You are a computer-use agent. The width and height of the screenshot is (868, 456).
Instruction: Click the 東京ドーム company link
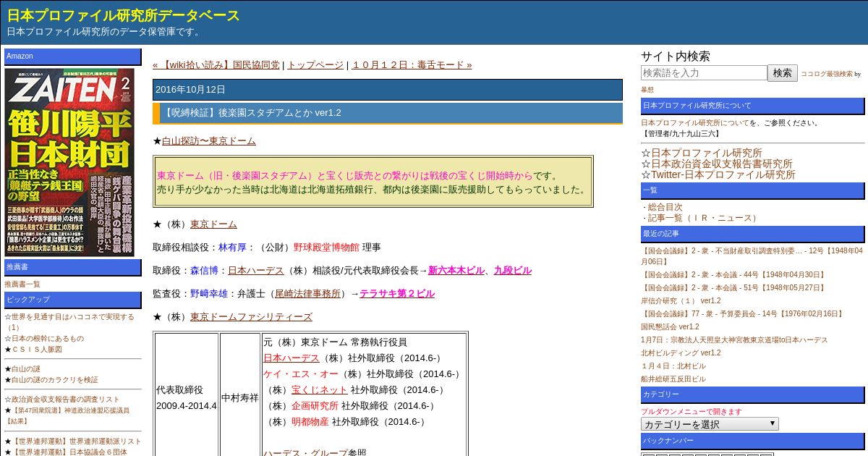(x=213, y=224)
